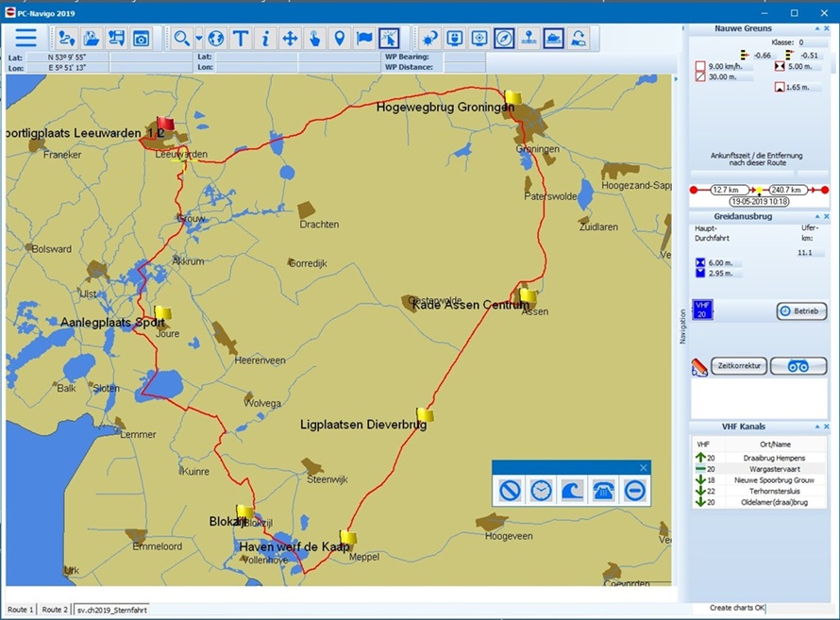
Task: Open the zoom tool dropdown arrow
Action: coord(197,39)
